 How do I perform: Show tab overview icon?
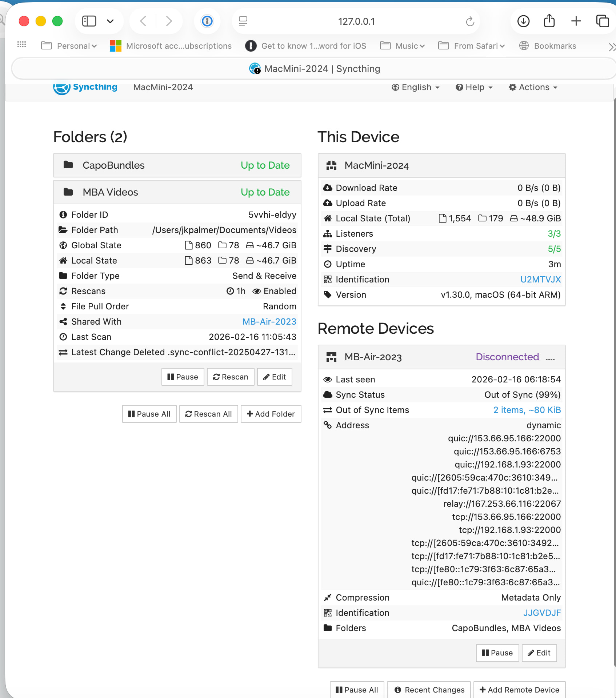602,21
